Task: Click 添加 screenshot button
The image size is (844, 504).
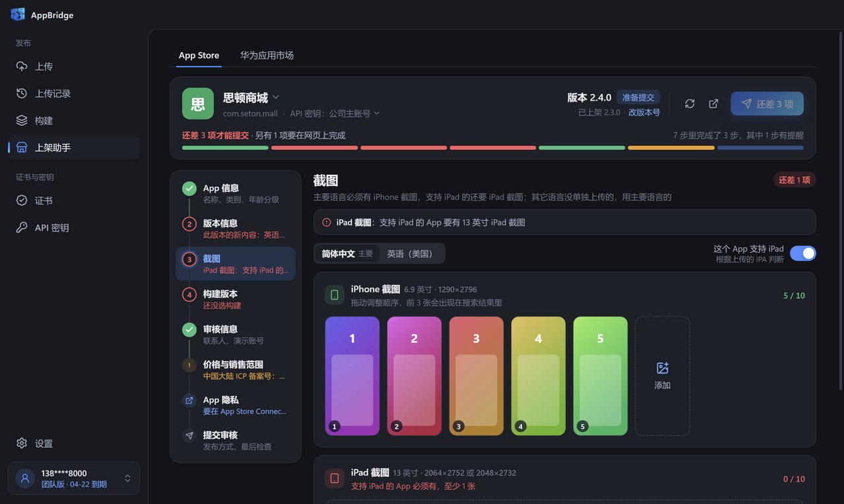Action: [663, 376]
